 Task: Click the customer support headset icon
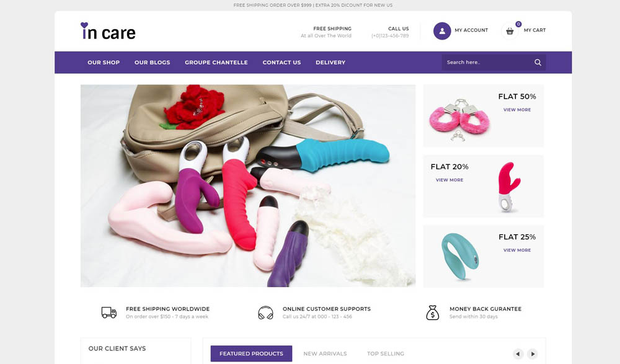tap(266, 313)
